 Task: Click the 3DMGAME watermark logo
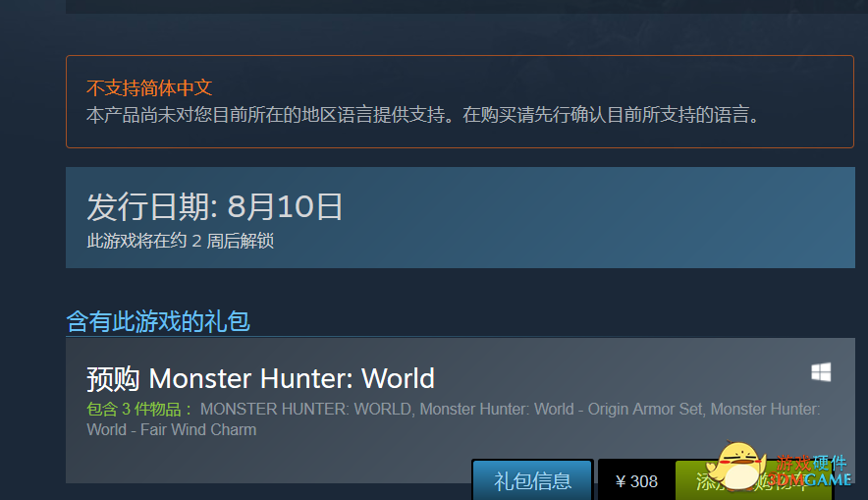pyautogui.click(x=809, y=479)
